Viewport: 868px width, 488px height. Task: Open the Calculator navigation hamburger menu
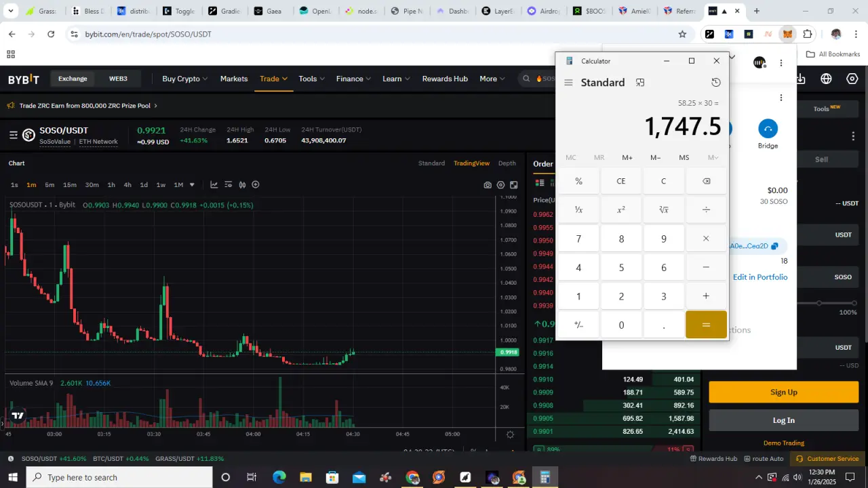pos(568,83)
